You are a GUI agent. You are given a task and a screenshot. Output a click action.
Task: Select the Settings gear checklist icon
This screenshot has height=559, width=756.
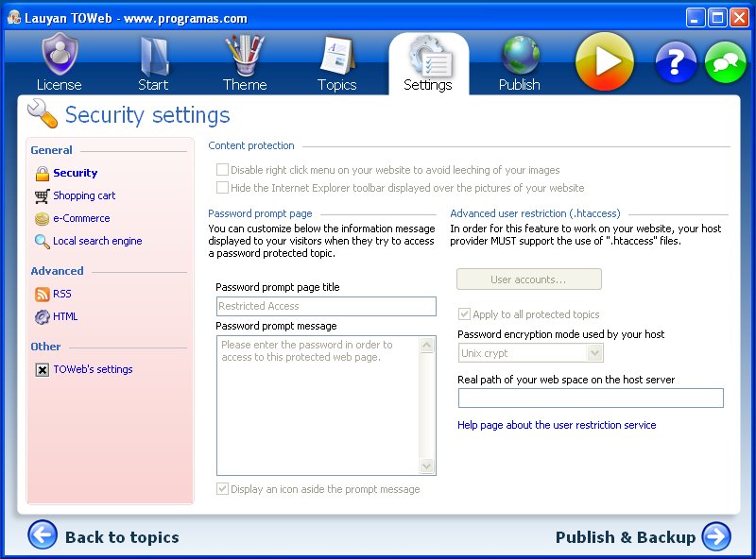click(430, 56)
